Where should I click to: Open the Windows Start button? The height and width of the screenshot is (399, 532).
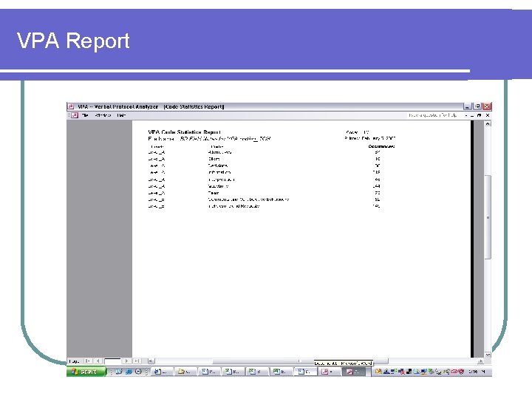tap(86, 372)
